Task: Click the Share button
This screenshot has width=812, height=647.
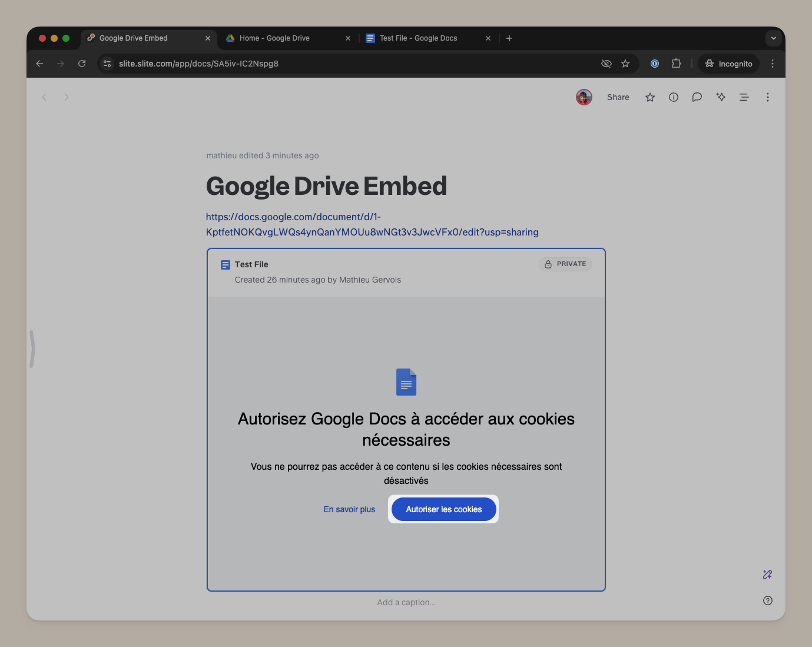Action: 618,97
